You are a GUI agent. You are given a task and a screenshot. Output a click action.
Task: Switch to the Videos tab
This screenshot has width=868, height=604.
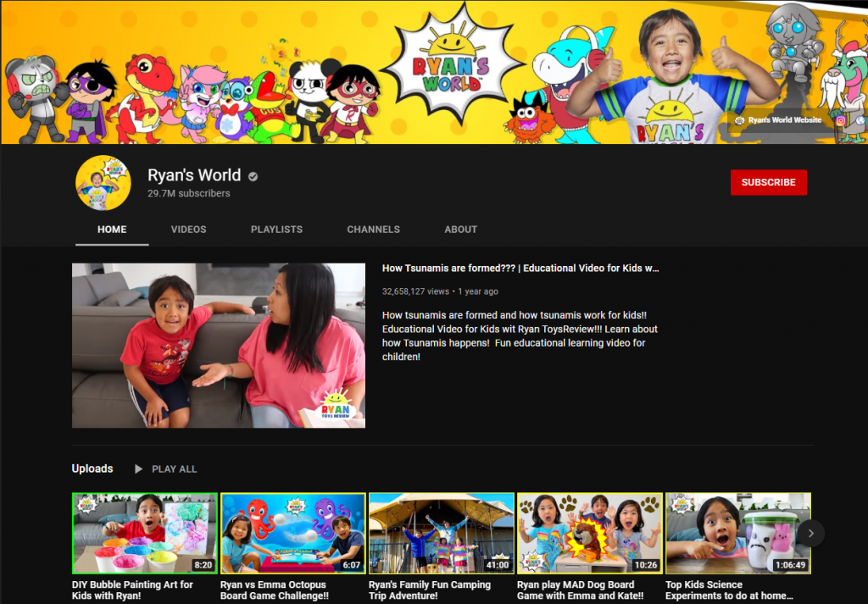tap(189, 230)
